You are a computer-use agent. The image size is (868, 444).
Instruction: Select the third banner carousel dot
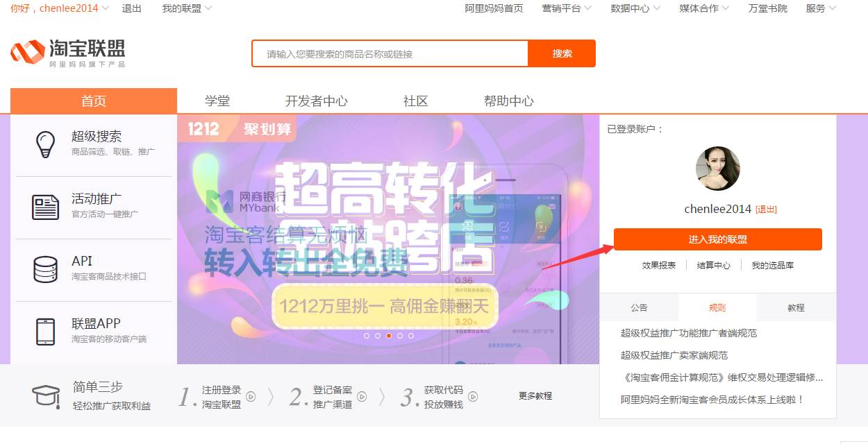(389, 335)
